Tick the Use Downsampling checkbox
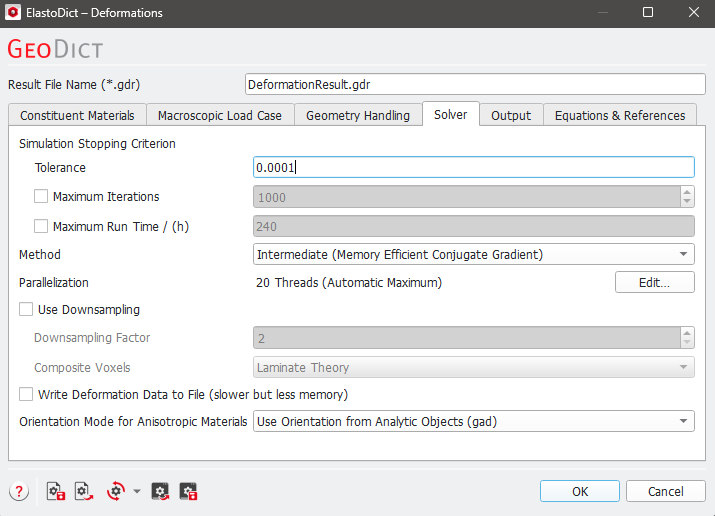This screenshot has width=715, height=516. pos(26,310)
